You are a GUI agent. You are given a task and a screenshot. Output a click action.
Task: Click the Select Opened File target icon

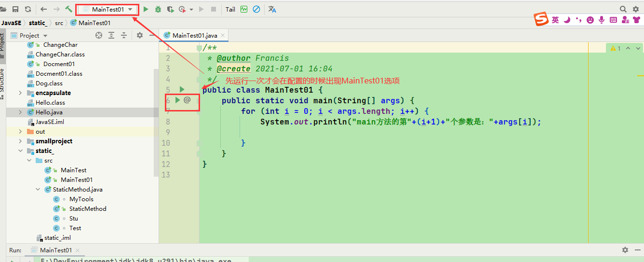tap(99, 35)
